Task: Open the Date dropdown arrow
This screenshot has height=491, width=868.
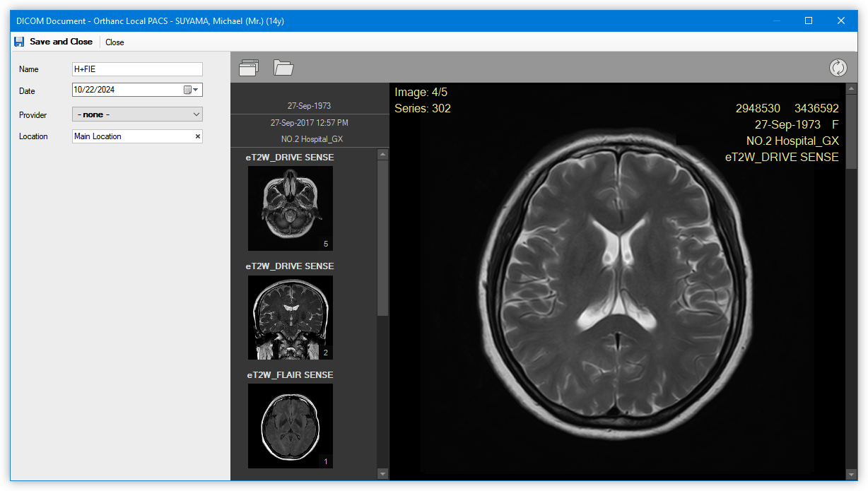Action: tap(196, 90)
